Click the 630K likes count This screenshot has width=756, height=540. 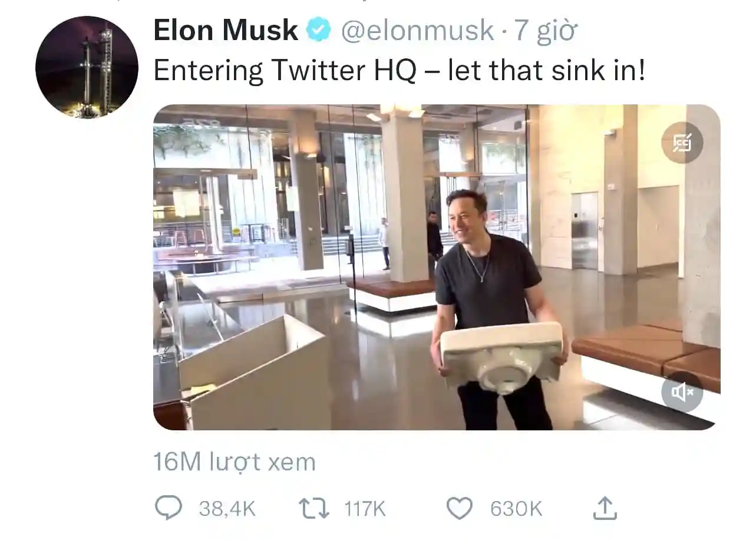click(x=516, y=509)
